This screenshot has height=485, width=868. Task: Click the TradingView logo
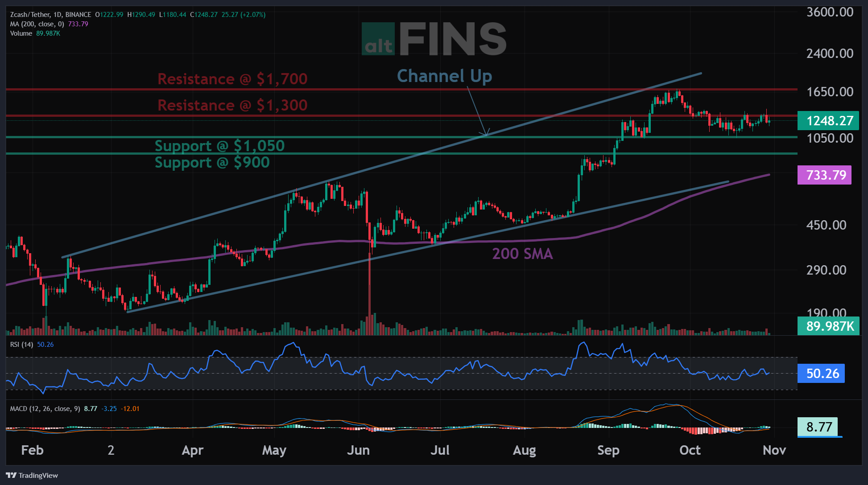tap(32, 475)
